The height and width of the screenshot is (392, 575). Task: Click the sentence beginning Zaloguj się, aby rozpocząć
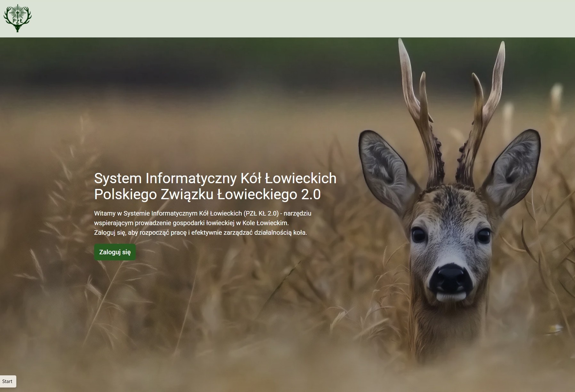click(200, 233)
